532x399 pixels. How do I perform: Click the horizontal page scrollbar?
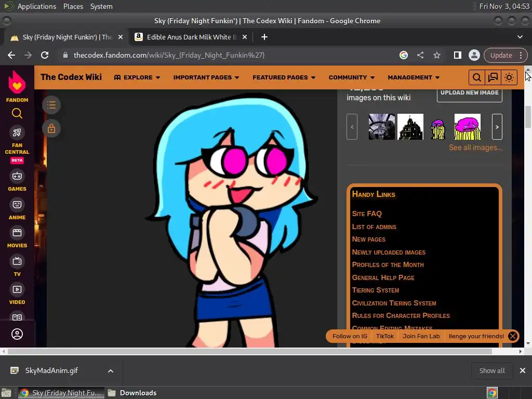250,352
